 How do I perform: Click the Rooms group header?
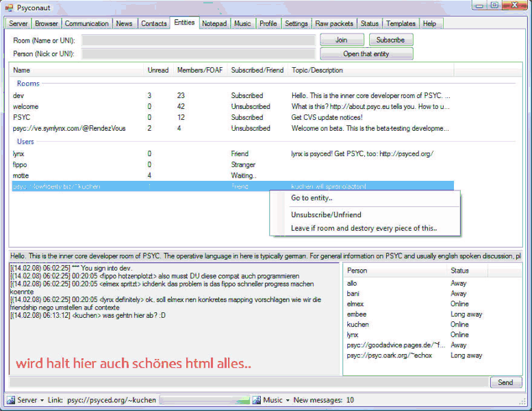pyautogui.click(x=28, y=84)
